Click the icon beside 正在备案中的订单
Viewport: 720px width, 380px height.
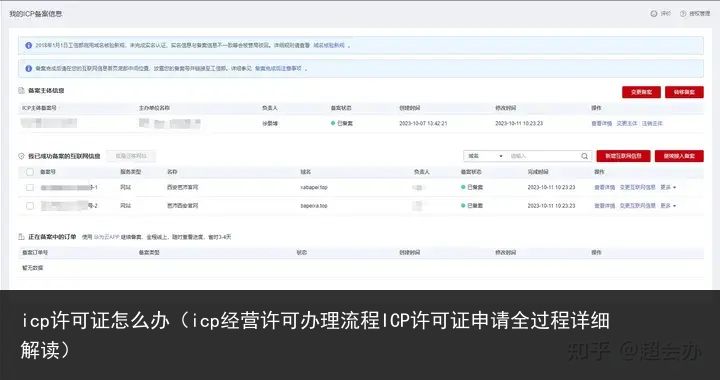pos(21,237)
